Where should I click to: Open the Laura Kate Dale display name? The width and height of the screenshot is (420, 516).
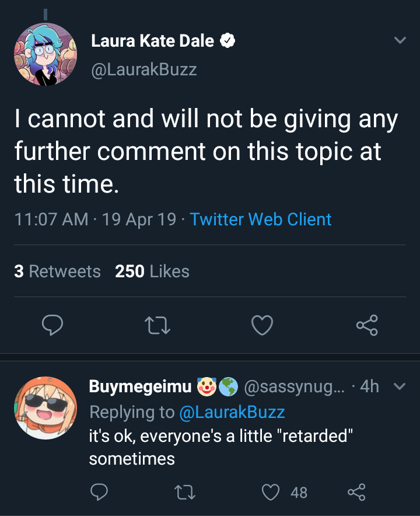click(x=153, y=41)
